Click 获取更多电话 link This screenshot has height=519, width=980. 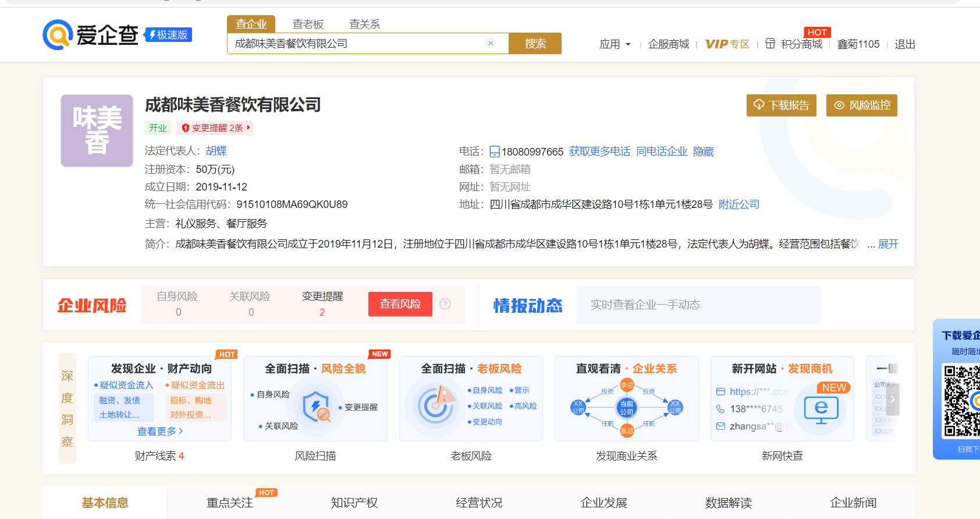pos(599,151)
